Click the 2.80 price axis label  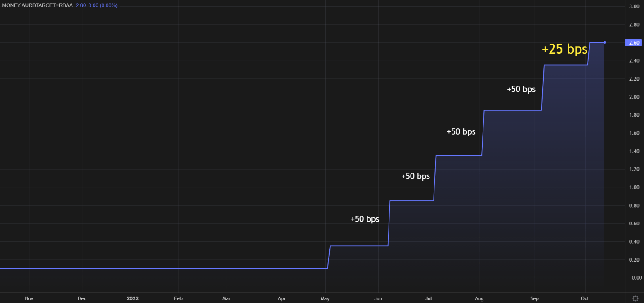(x=634, y=24)
